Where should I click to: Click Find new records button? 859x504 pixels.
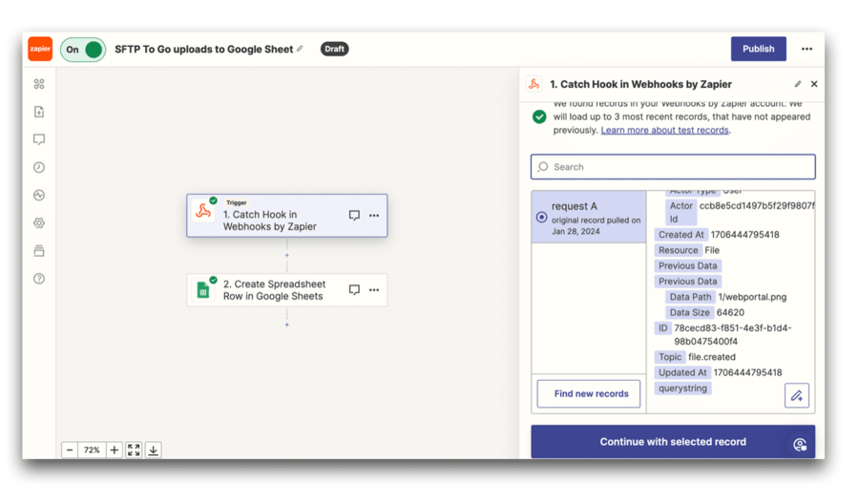coord(589,393)
